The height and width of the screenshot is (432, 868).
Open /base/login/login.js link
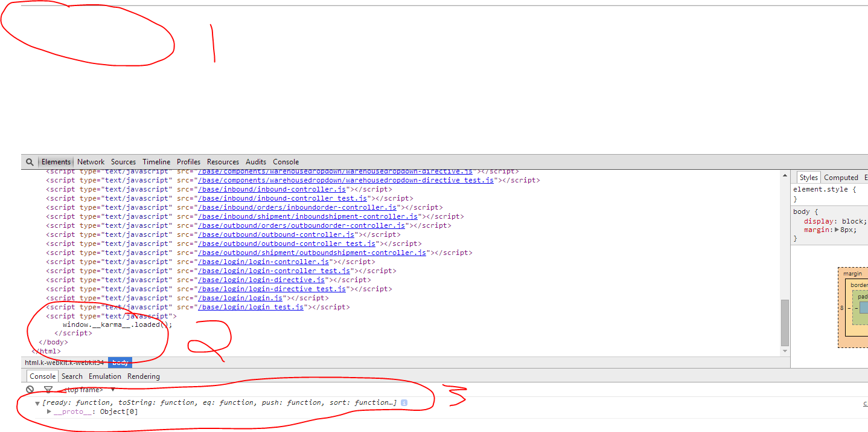(240, 298)
